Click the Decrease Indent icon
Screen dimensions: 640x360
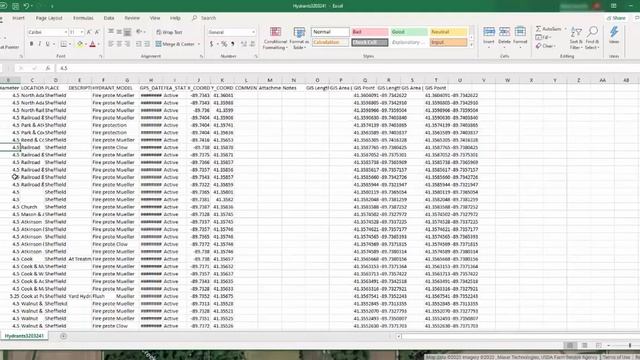[139, 44]
